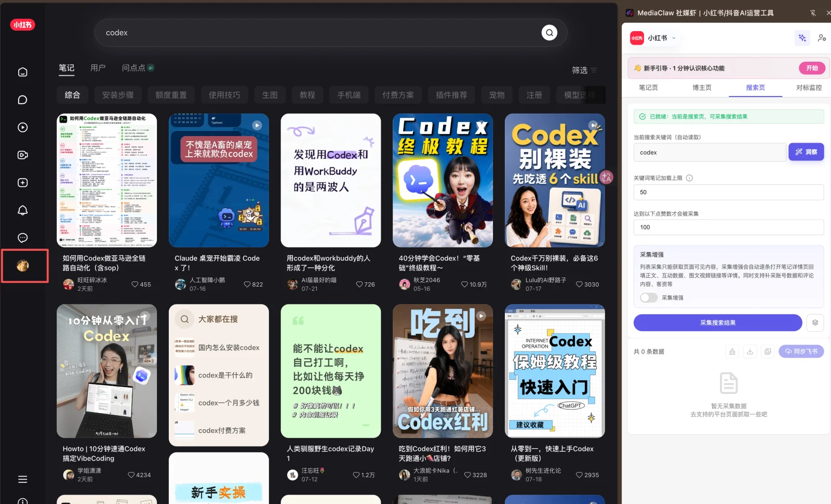The width and height of the screenshot is (831, 504).
Task: Open the user settings icon in MediaClaw panel
Action: click(822, 38)
